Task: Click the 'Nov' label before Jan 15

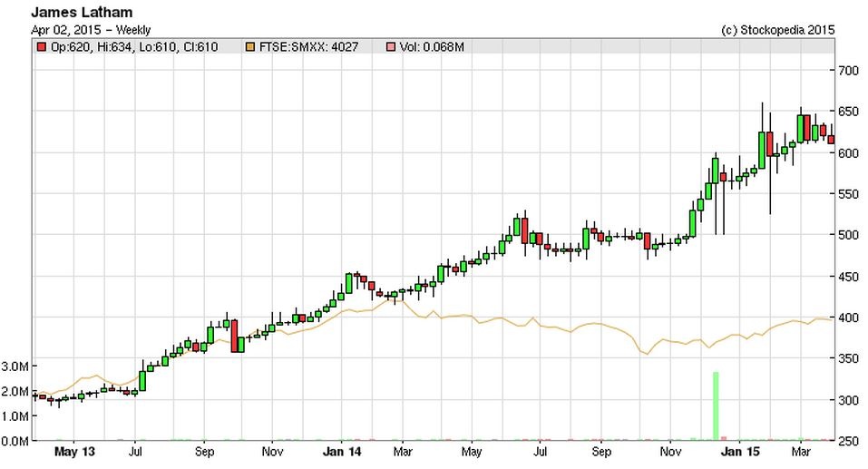Action: click(670, 453)
